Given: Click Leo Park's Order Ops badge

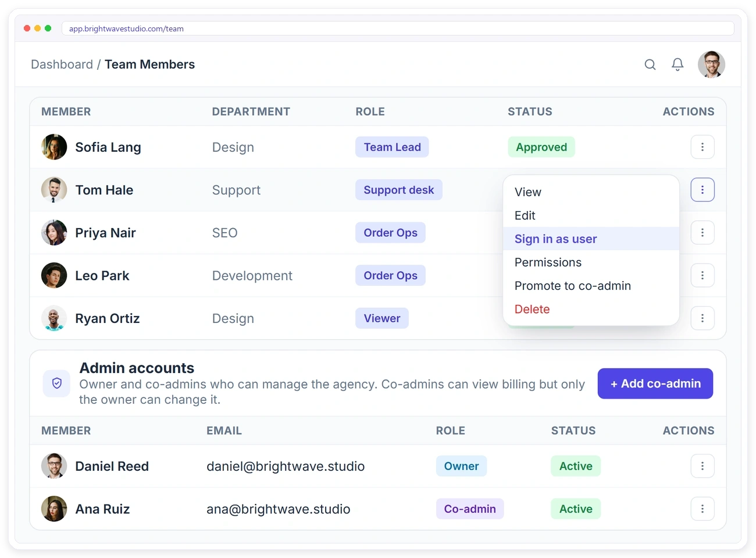Looking at the screenshot, I should pos(391,275).
